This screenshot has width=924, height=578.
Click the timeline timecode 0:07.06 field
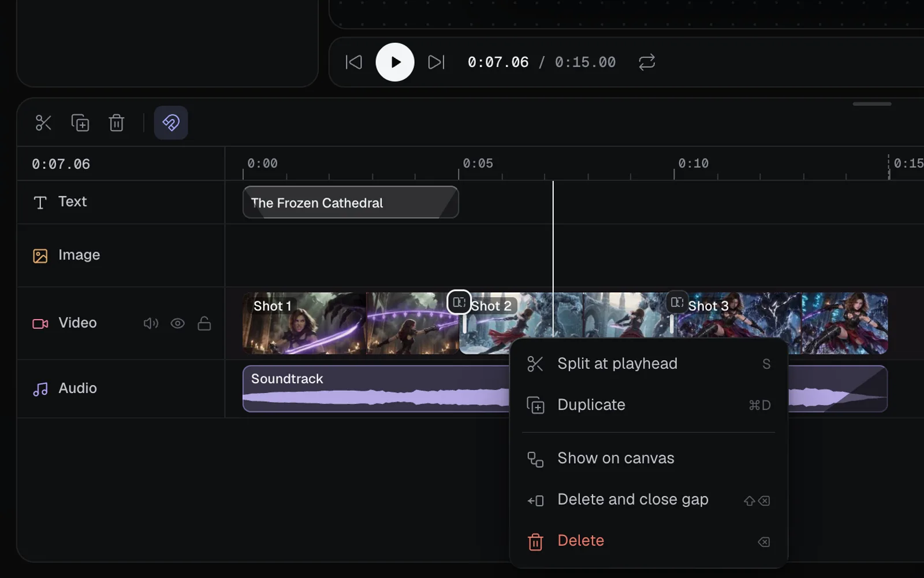click(x=61, y=164)
